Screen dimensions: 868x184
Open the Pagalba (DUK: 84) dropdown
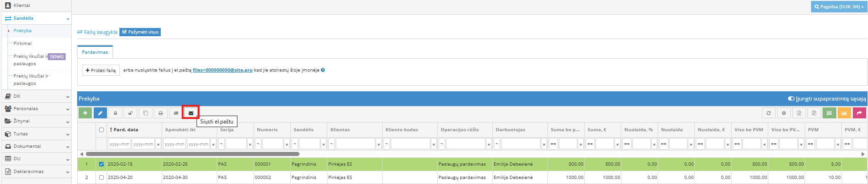[839, 7]
